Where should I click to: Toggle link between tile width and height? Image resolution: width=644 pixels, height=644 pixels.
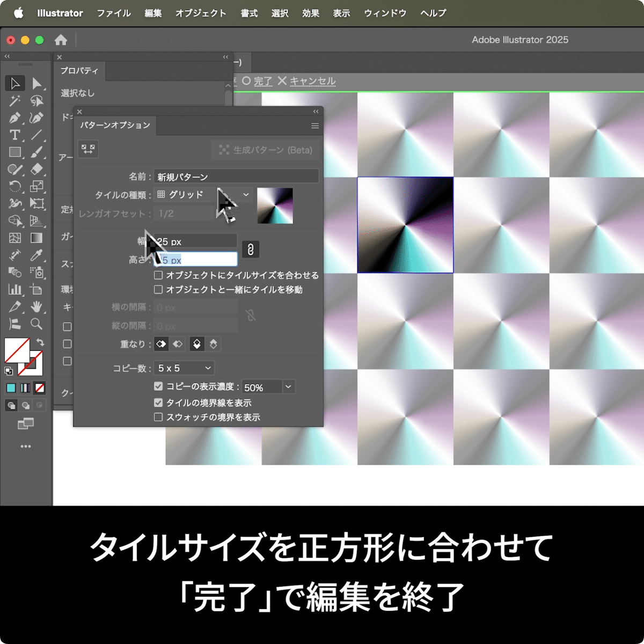click(x=251, y=250)
